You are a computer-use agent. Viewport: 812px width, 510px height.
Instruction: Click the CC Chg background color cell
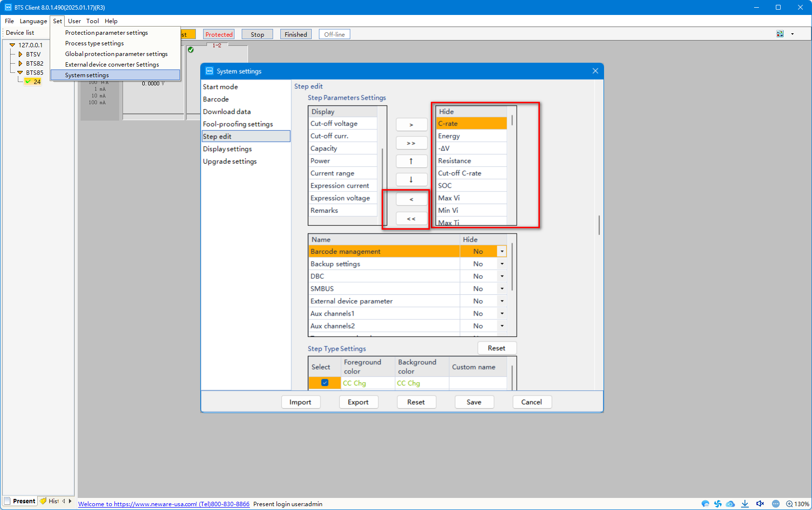[422, 383]
